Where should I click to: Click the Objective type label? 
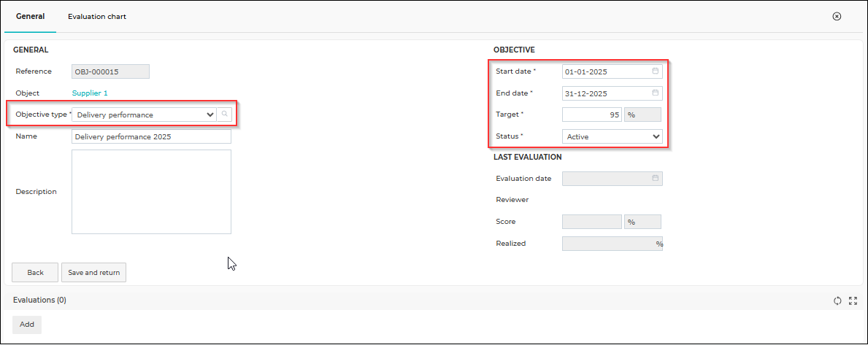click(x=42, y=114)
